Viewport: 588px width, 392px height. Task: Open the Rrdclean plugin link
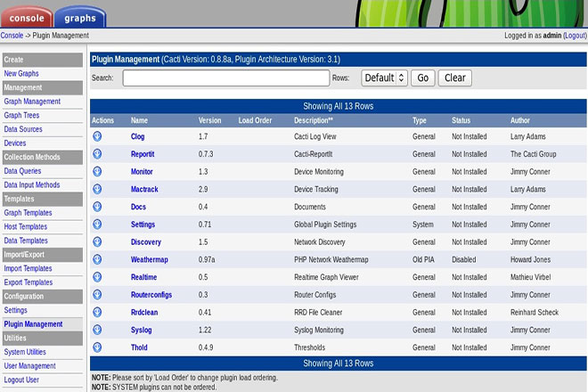point(144,313)
